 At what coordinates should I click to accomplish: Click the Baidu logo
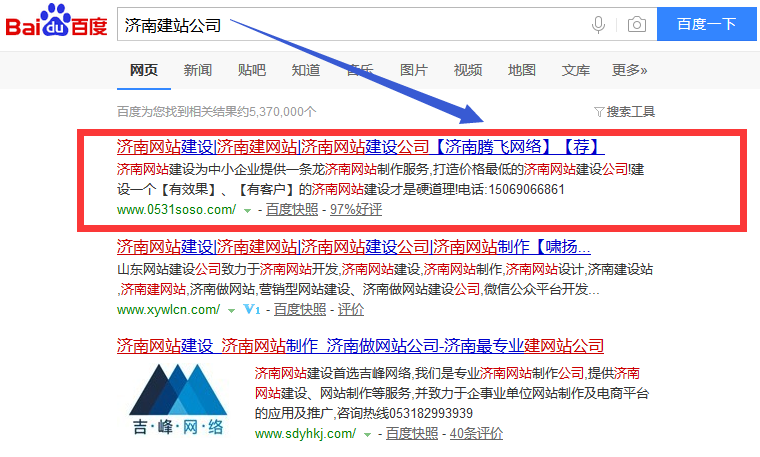point(56,20)
